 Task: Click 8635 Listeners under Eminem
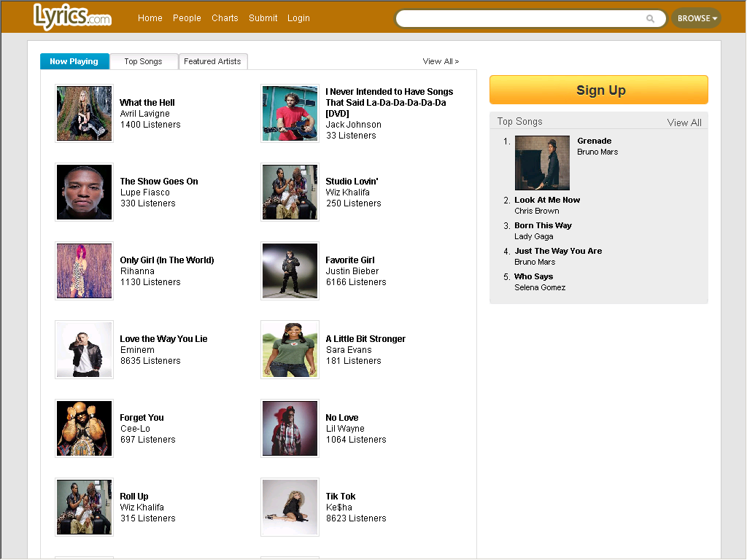coord(150,360)
